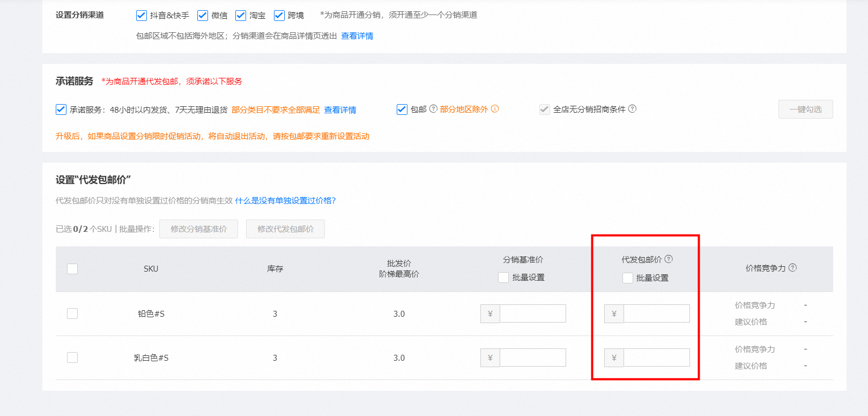
Task: Enable 批量设置 under 代发包邮价 column
Action: click(628, 278)
